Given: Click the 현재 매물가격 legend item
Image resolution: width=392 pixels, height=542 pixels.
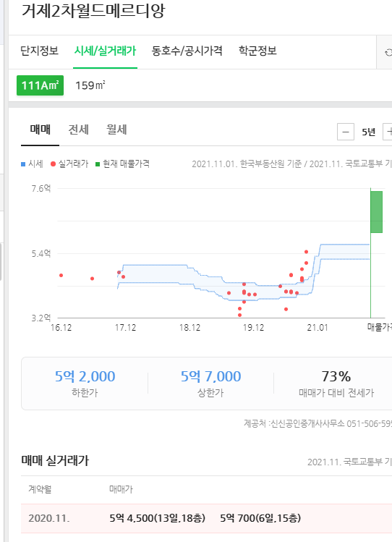Looking at the screenshot, I should (122, 164).
